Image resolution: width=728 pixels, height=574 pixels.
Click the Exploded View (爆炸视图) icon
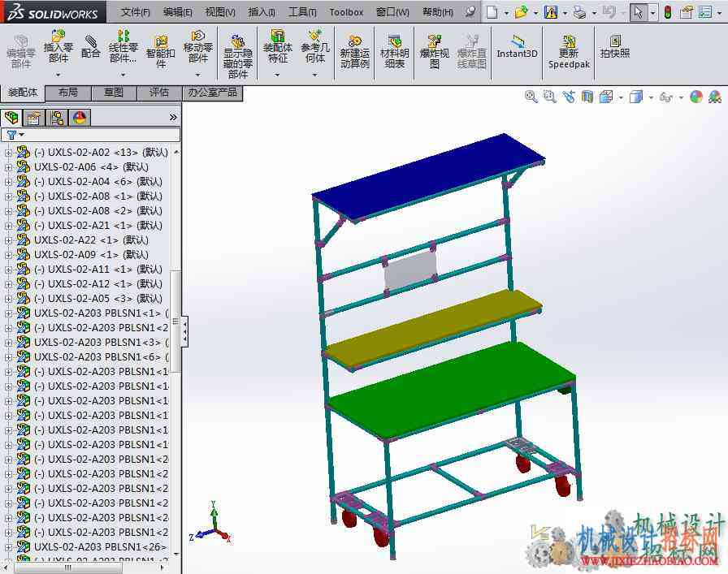tap(434, 52)
